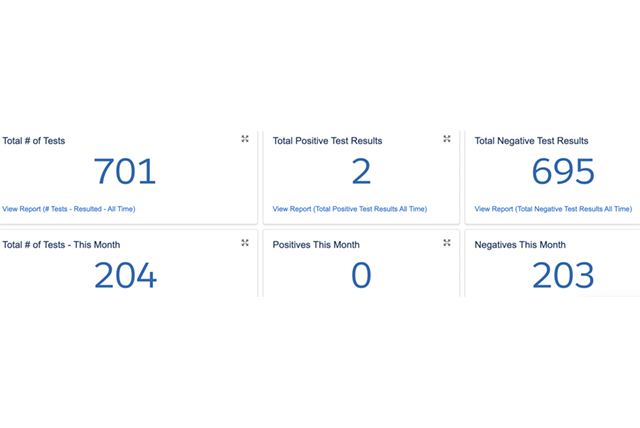The height and width of the screenshot is (428, 640).
Task: Click the 'Total Negative Test Results' title
Action: [531, 141]
